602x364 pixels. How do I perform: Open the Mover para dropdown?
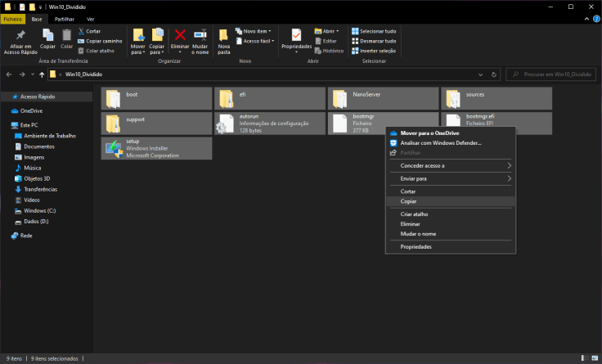click(137, 52)
